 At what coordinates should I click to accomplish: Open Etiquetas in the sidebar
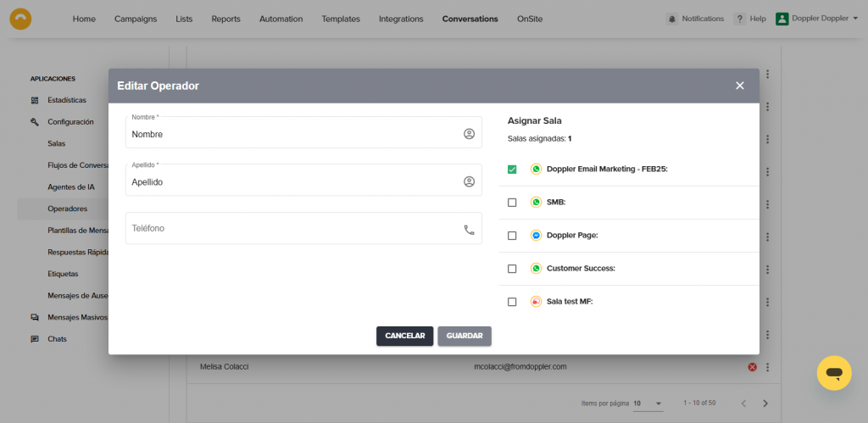click(63, 274)
